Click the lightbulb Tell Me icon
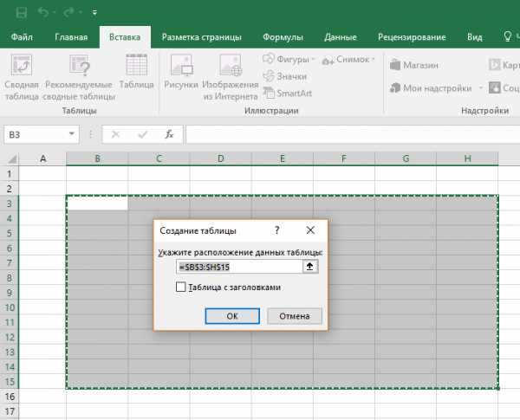Viewport: 520px width, 420px height. point(507,36)
